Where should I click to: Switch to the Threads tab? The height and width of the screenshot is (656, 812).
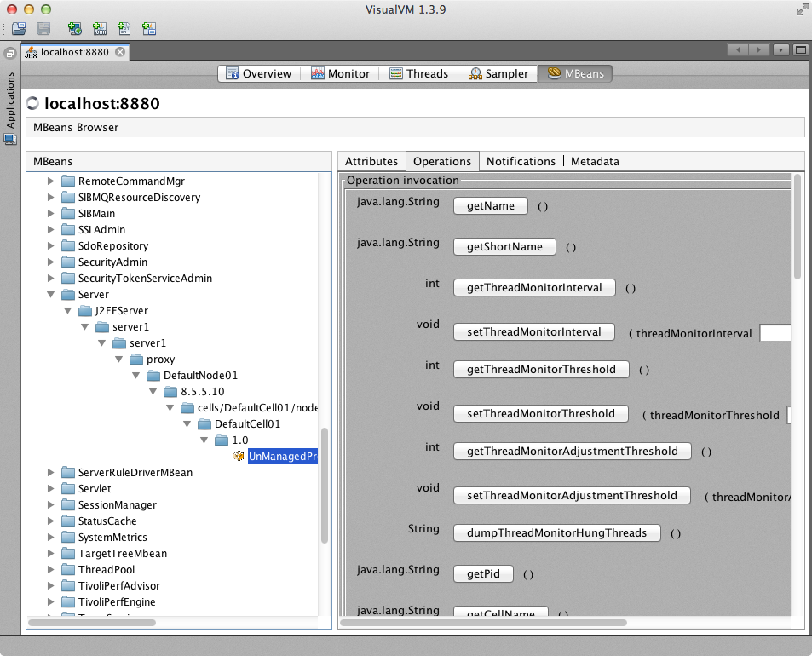pos(419,73)
